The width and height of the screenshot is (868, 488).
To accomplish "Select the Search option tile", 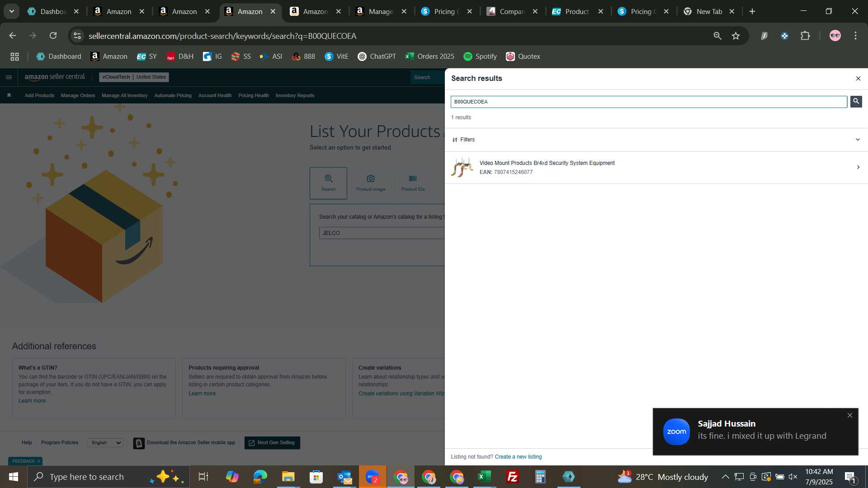I will (328, 183).
